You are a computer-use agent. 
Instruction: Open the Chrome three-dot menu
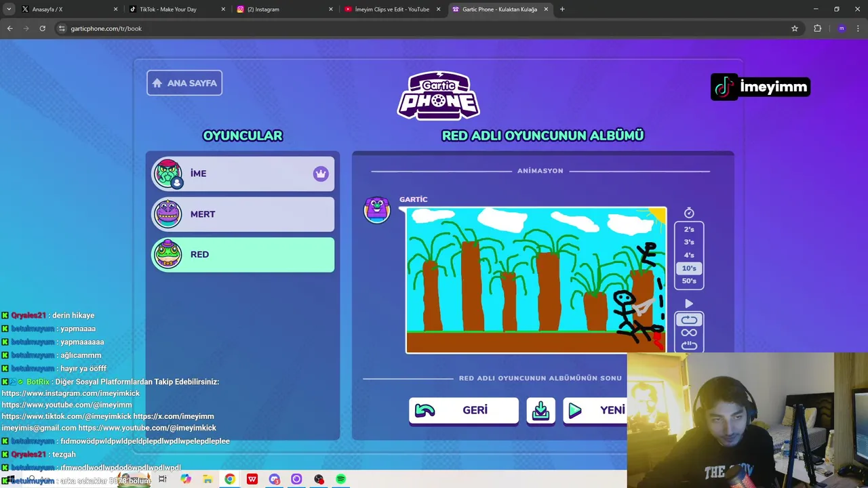pos(859,28)
